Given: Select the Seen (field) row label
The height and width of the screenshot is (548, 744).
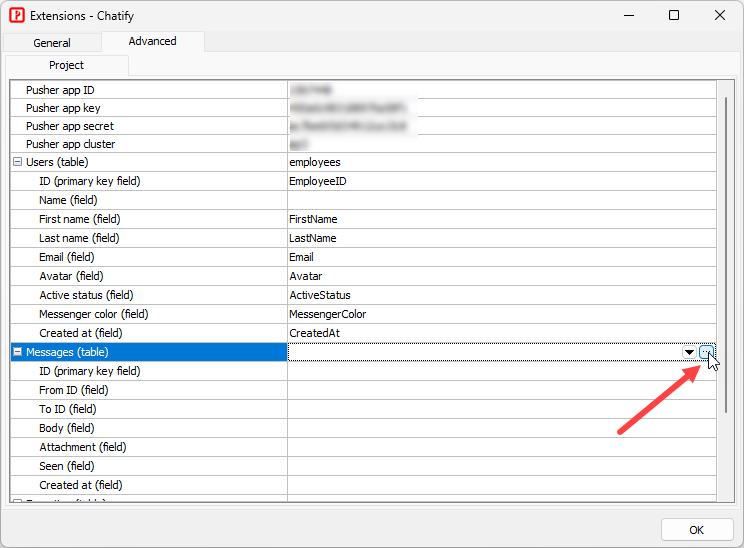Looking at the screenshot, I should (x=66, y=466).
